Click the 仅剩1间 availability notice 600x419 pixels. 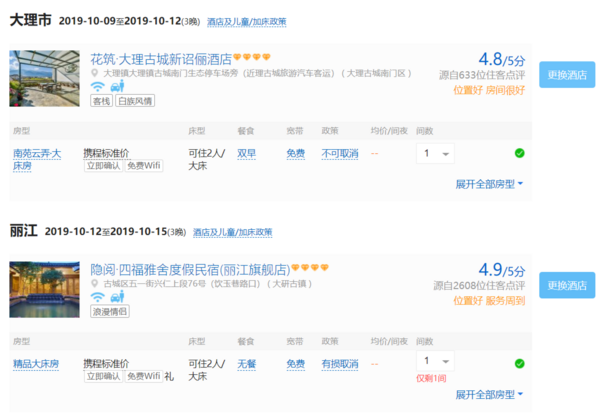click(431, 378)
